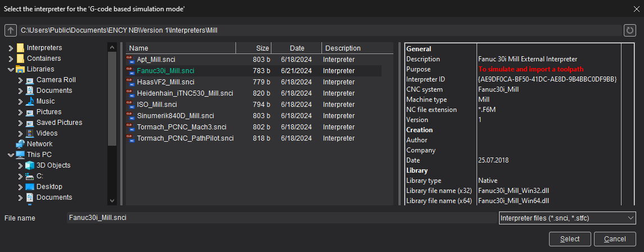Click the 3D Objects folder icon
The height and width of the screenshot is (252, 644).
(30, 165)
